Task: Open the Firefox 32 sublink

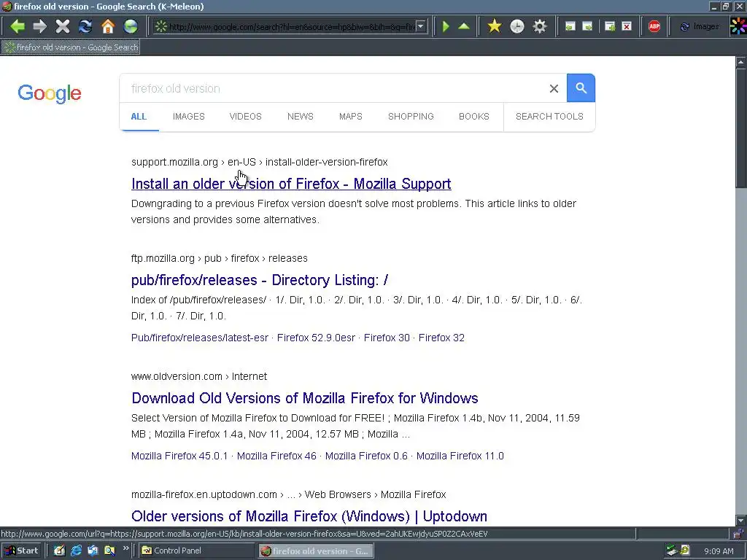Action: click(x=441, y=338)
